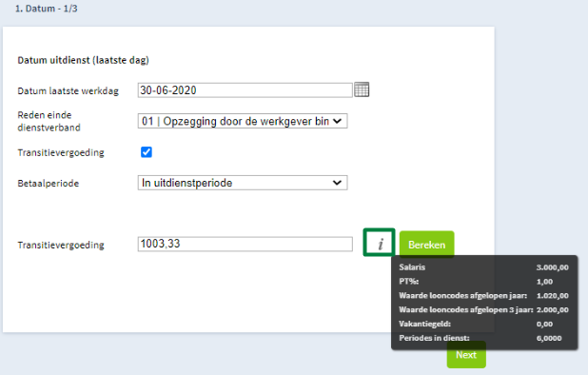Click the 'Betaalperiode' label

[x=48, y=184]
